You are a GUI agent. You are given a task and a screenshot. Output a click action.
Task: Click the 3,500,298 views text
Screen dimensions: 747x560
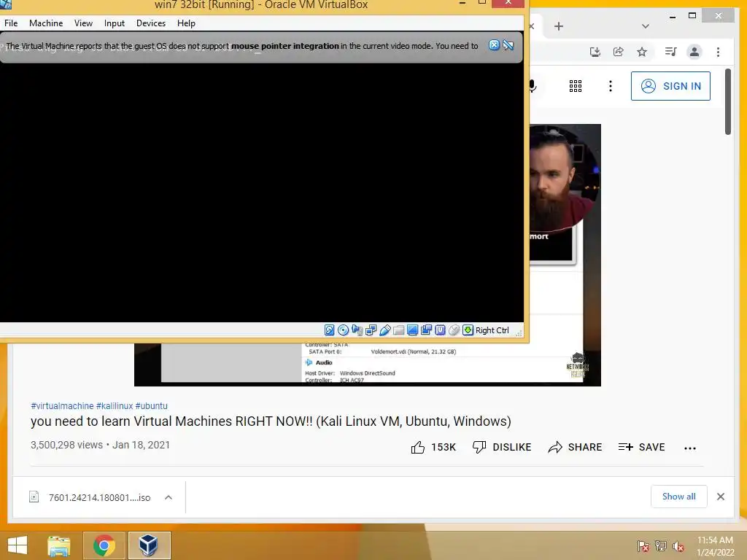(x=66, y=445)
